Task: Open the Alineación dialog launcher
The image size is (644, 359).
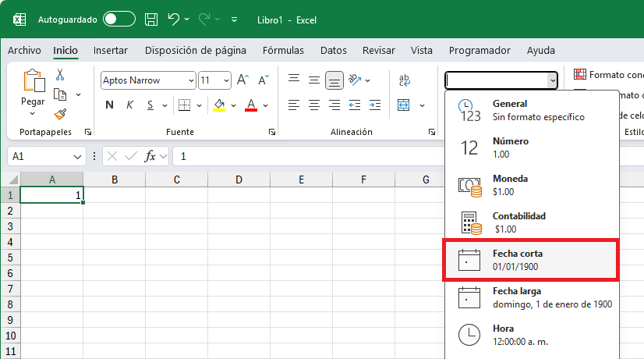Action: tap(432, 132)
